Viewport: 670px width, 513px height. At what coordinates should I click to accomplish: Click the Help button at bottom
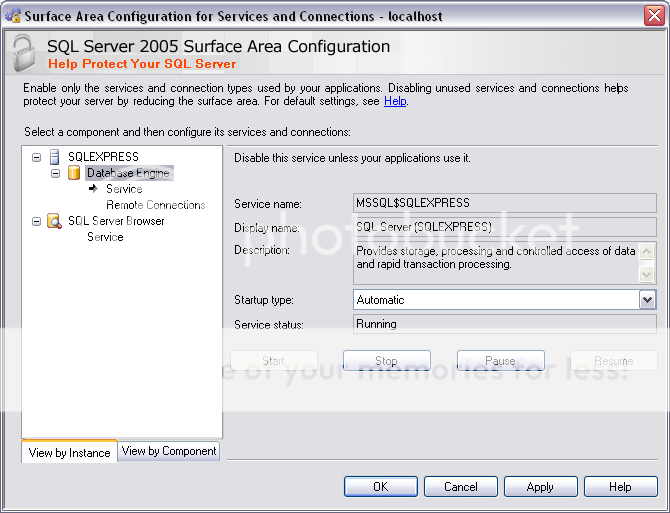620,487
